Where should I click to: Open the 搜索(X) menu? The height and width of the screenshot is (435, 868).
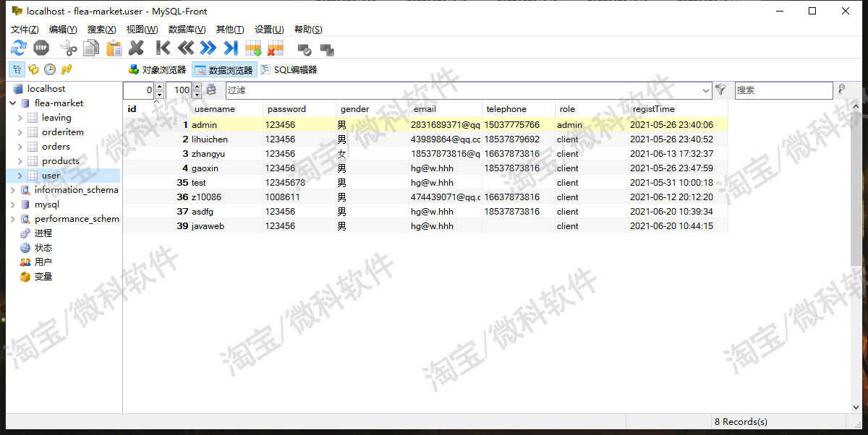pyautogui.click(x=101, y=30)
